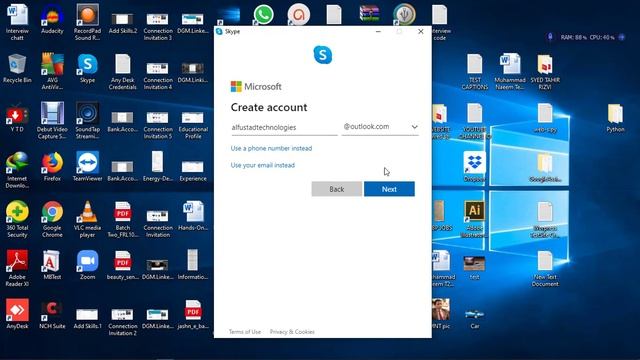Choose Use a phone number instead
Screen dimensions: 640x360
click(271, 148)
